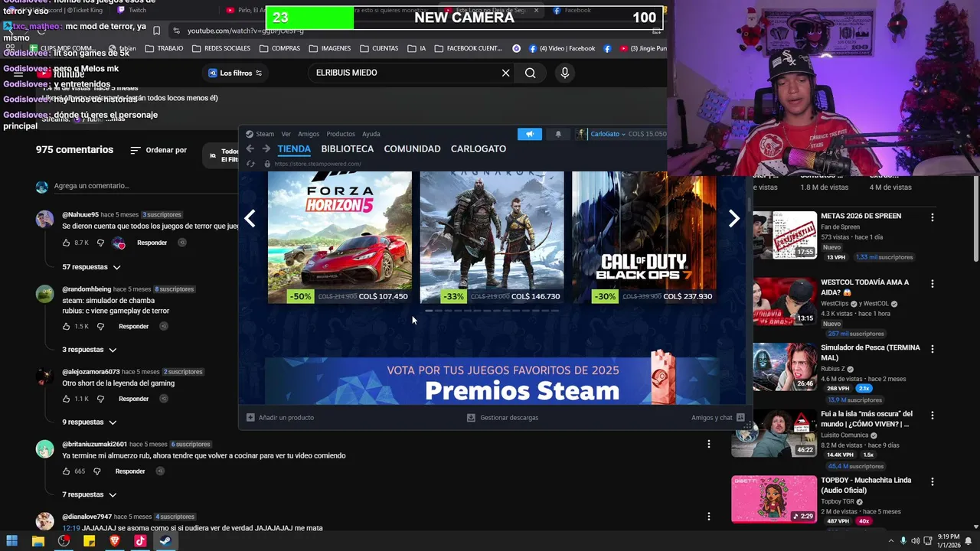Open 12:19 timestamp link in @dianalove7947 comment
980x551 pixels.
[71, 528]
